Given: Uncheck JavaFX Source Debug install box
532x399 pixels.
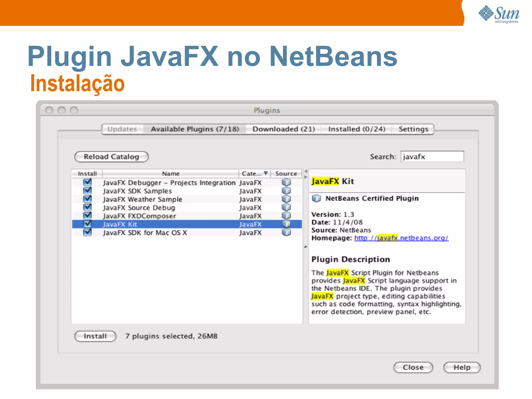Looking at the screenshot, I should point(88,207).
